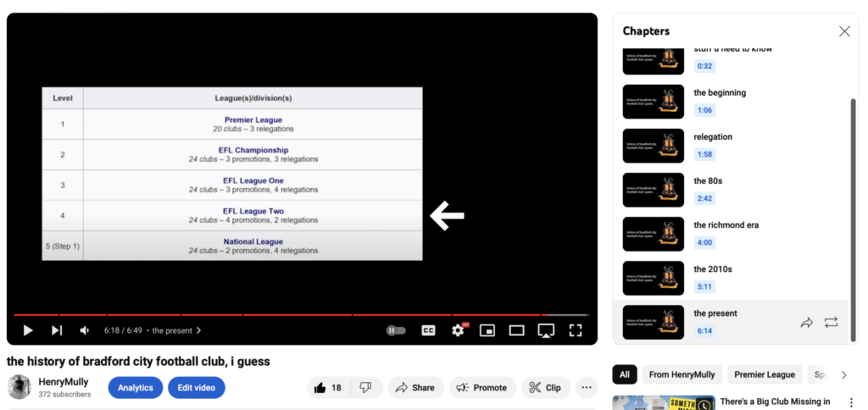Open options for Big Club Missing video
Viewport: 868px width, 410px height.
pos(851,402)
